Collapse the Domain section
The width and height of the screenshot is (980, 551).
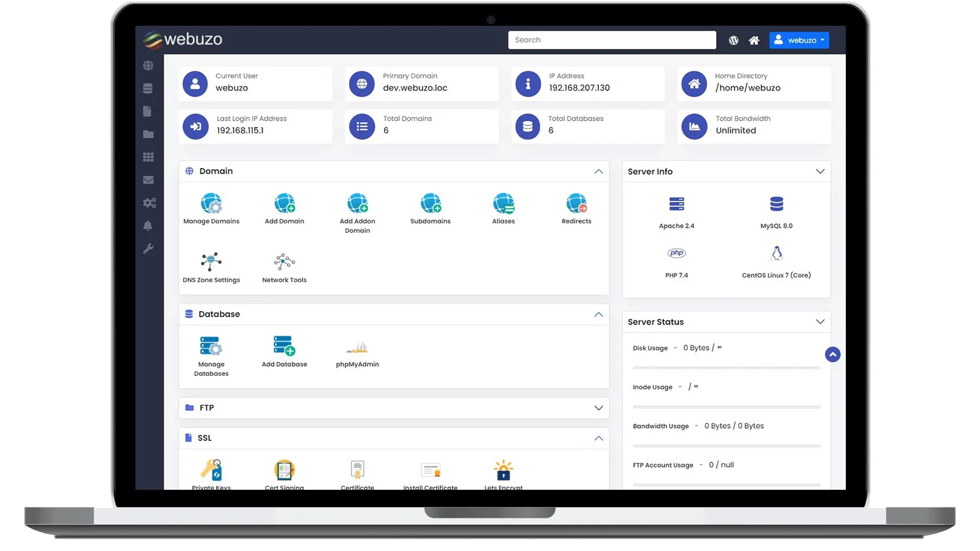tap(598, 171)
